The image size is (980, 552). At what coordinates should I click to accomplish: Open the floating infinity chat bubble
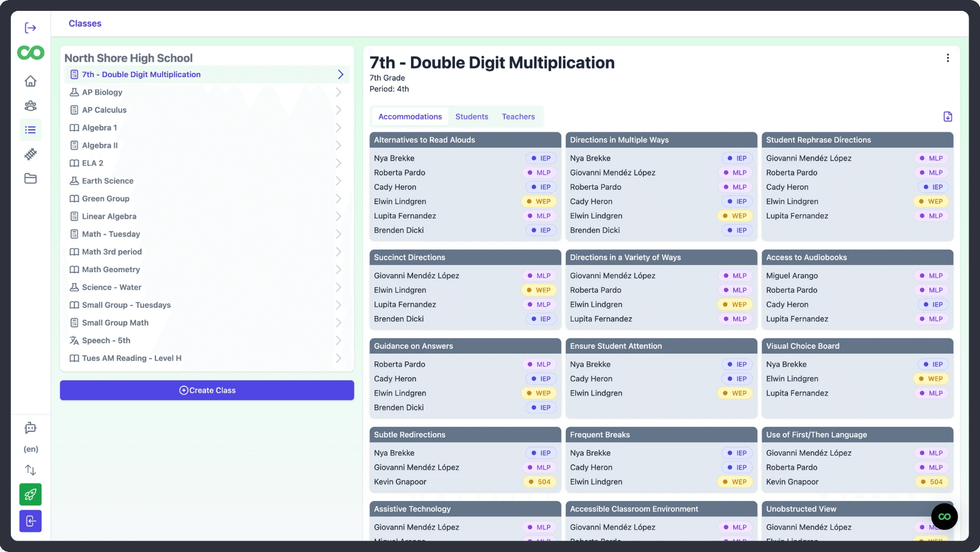(944, 517)
